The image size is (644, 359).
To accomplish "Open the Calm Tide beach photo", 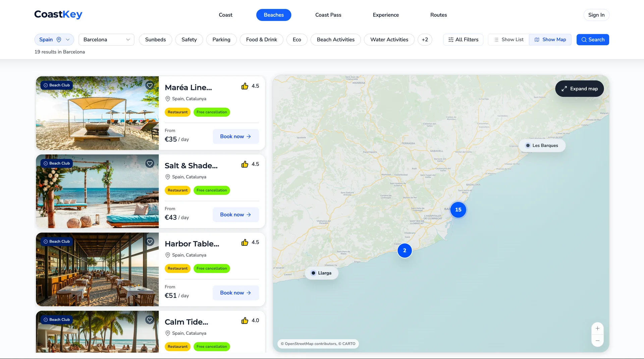I will click(97, 332).
